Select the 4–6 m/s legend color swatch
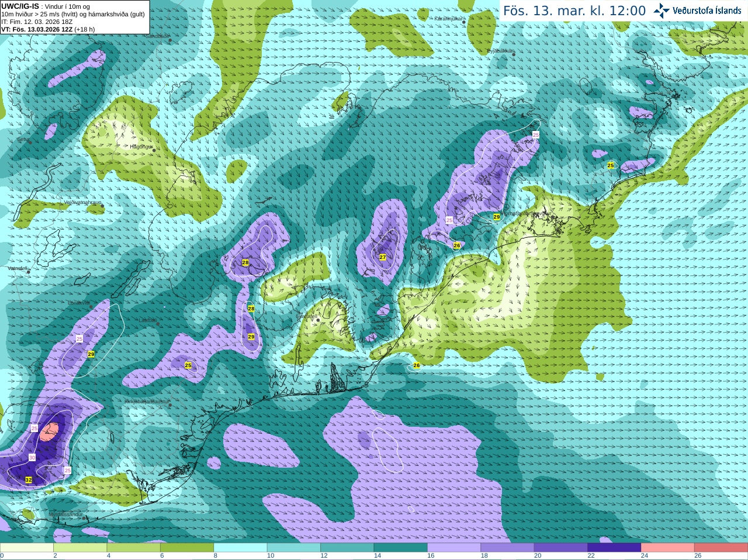This screenshot has height=560, width=748. click(134, 548)
